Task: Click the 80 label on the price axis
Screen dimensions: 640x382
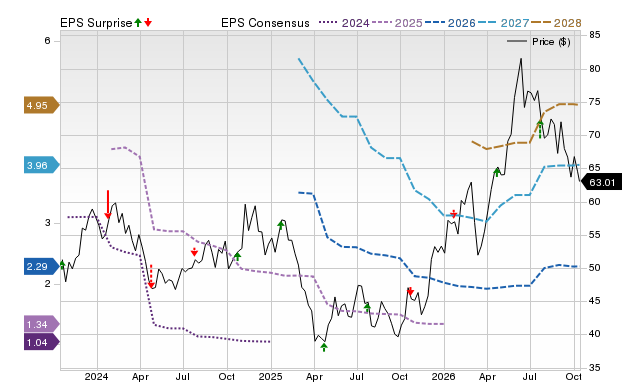Action: tap(594, 69)
